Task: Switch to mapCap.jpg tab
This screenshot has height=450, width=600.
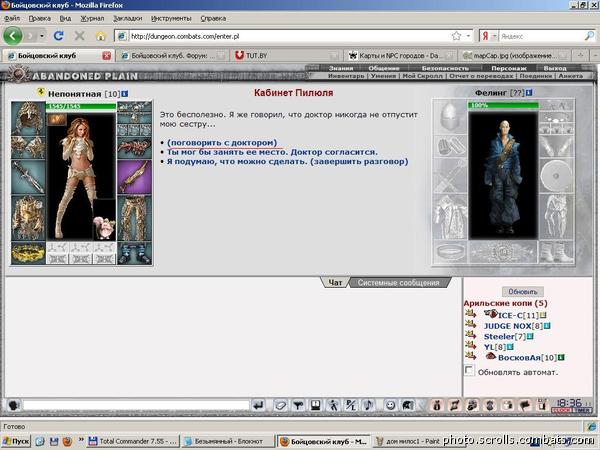Action: point(515,56)
